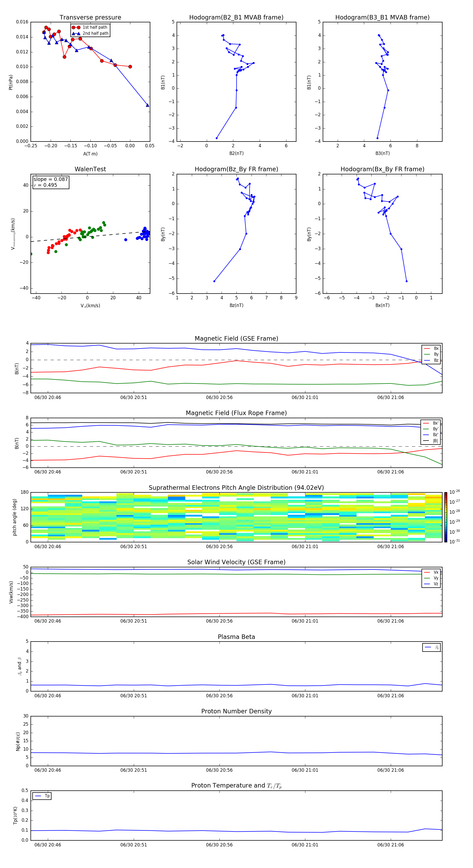Click the "Magnetic Field (Flux Rope Frame)" title
The image size is (473, 868).
tap(236, 413)
